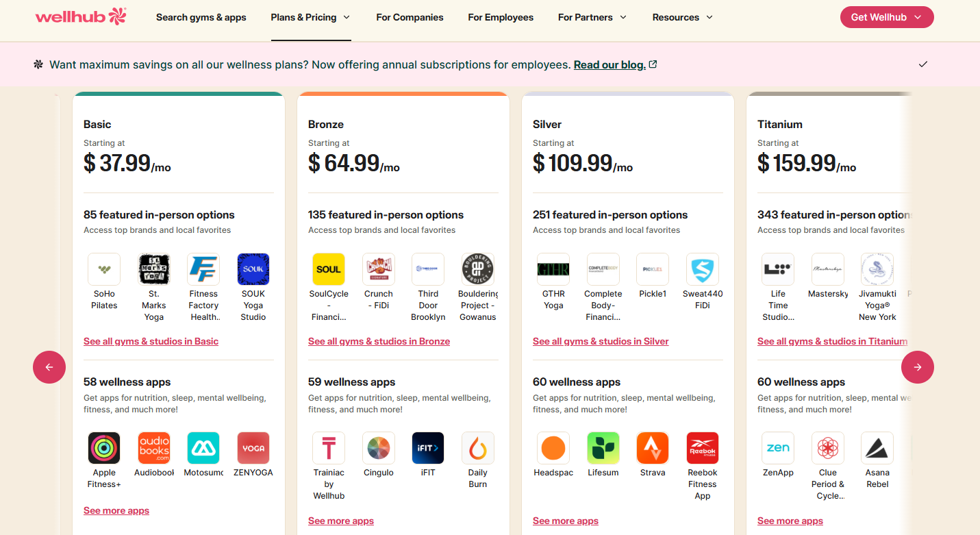This screenshot has width=980, height=535.
Task: Click the Trainiac by Wellhub app icon
Action: [329, 448]
